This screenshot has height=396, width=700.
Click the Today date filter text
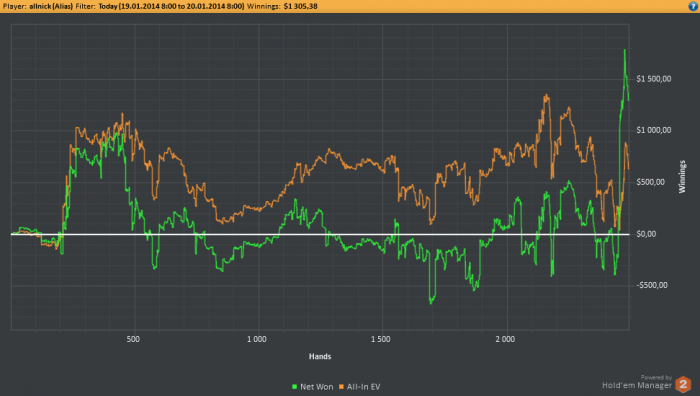[171, 6]
